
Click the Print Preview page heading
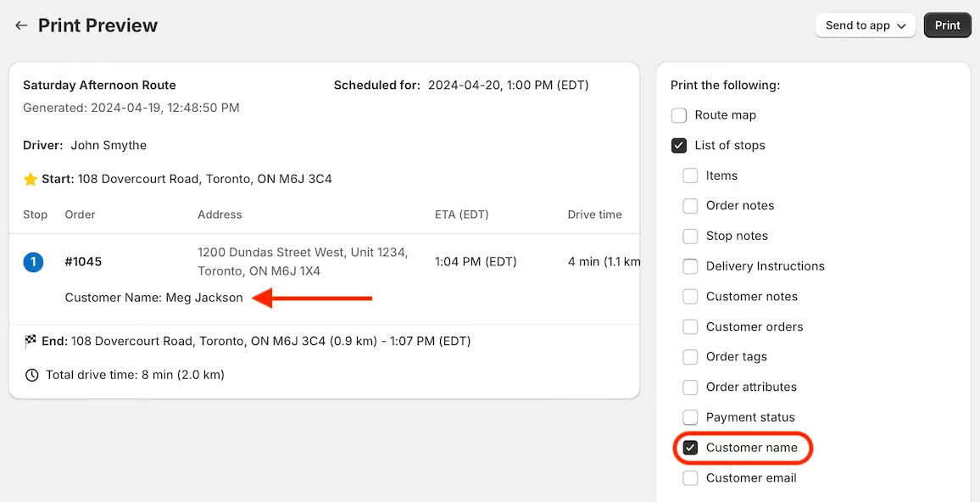98,25
